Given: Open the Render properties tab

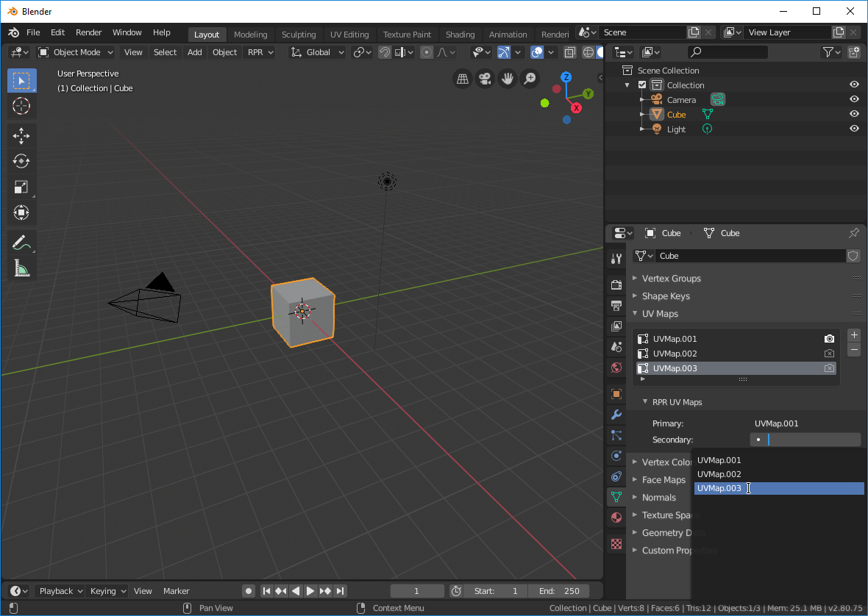Looking at the screenshot, I should pyautogui.click(x=616, y=284).
